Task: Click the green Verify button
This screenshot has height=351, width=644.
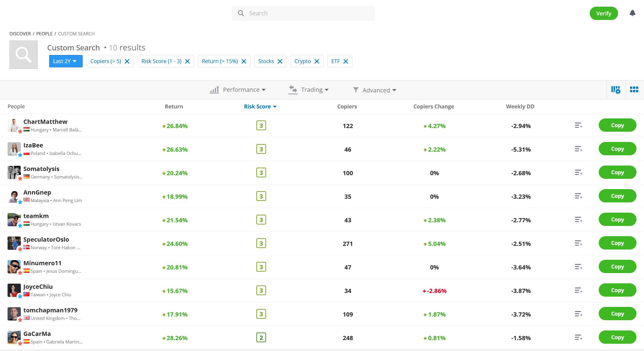Action: [604, 13]
